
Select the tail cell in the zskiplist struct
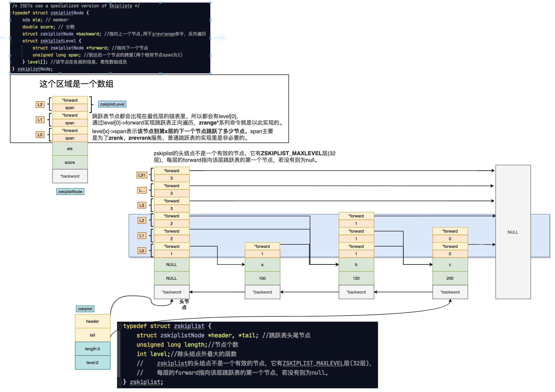coord(93,335)
